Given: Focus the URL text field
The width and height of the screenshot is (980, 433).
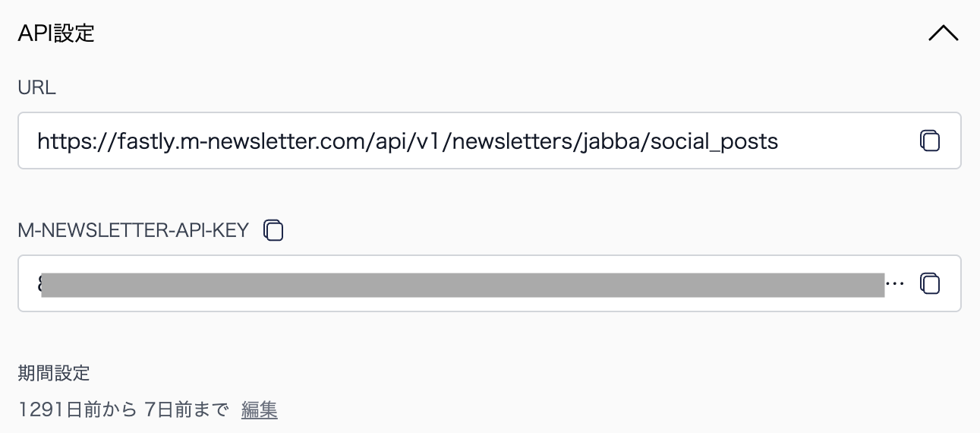Looking at the screenshot, I should (490, 141).
